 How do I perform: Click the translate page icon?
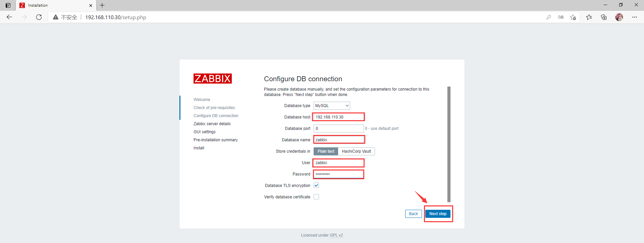click(561, 17)
